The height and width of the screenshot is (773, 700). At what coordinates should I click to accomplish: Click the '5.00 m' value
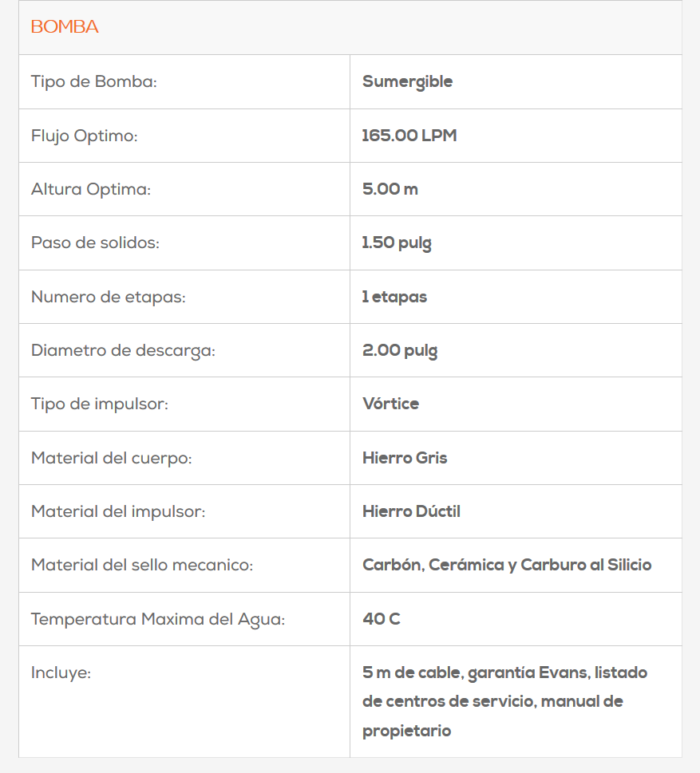[x=390, y=189]
